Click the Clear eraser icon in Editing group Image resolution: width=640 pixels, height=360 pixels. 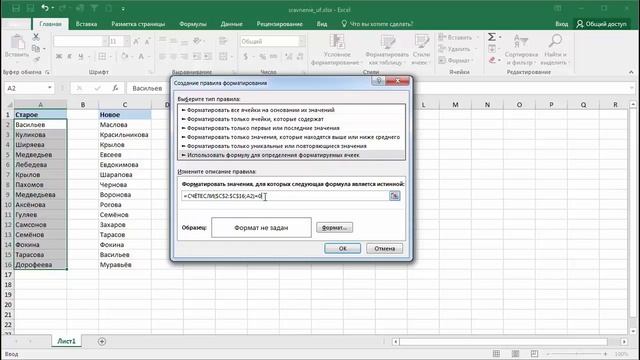pyautogui.click(x=492, y=60)
